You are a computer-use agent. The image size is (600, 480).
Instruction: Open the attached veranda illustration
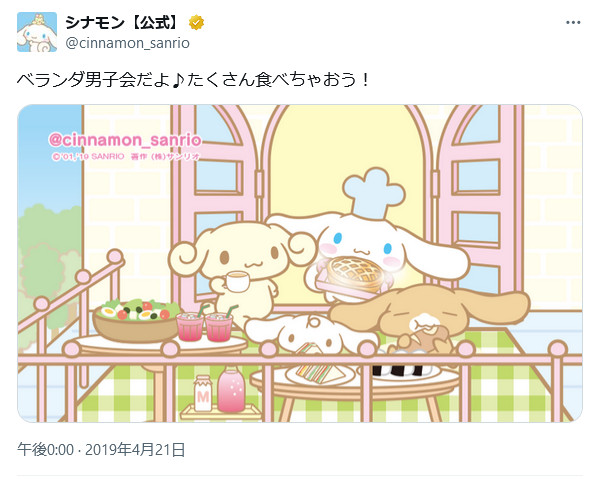[300, 263]
